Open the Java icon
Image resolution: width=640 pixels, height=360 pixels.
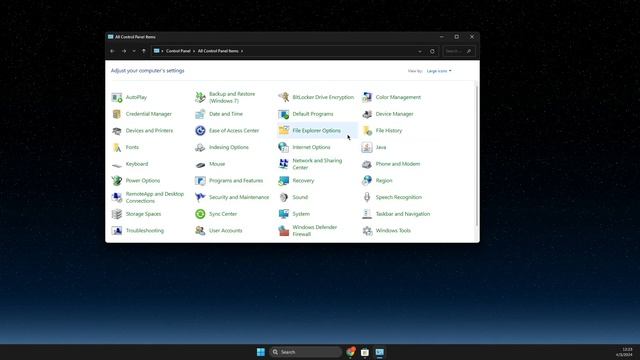point(367,148)
